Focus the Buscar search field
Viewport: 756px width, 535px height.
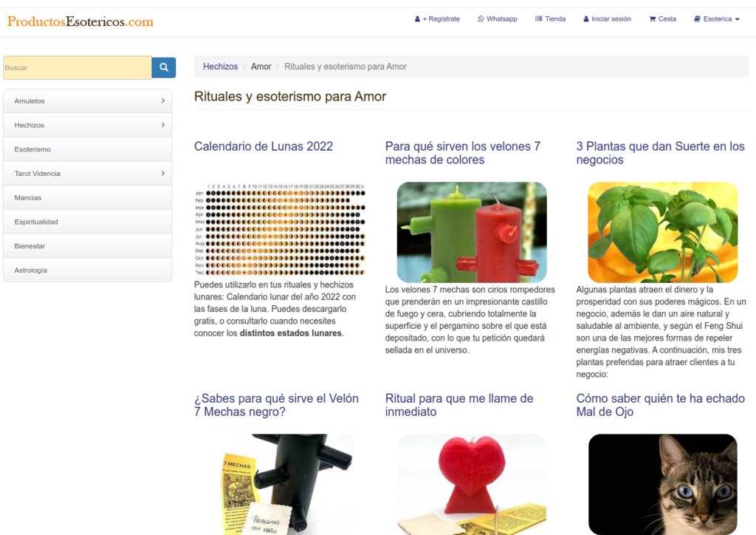[77, 67]
